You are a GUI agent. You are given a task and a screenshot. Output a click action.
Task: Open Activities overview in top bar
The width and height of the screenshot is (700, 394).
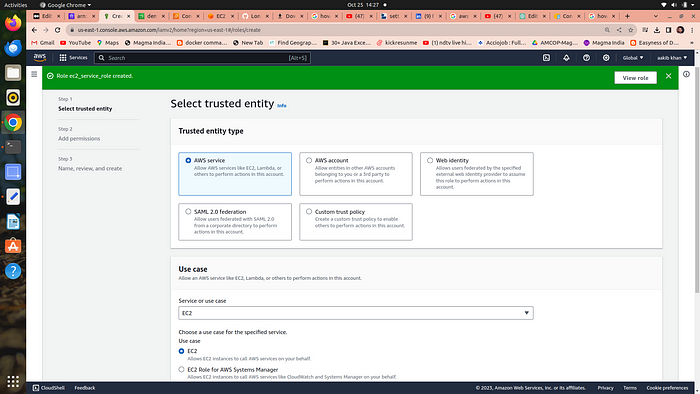(x=16, y=5)
